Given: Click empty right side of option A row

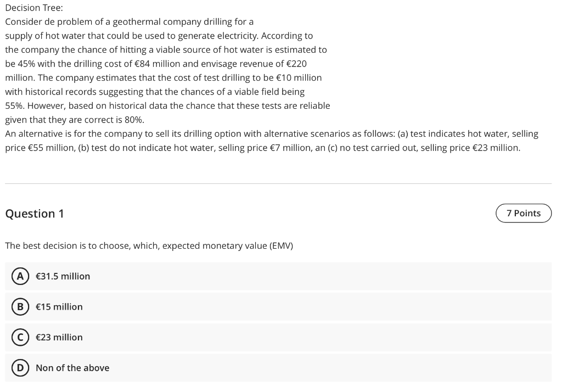Looking at the screenshot, I should tap(384, 276).
